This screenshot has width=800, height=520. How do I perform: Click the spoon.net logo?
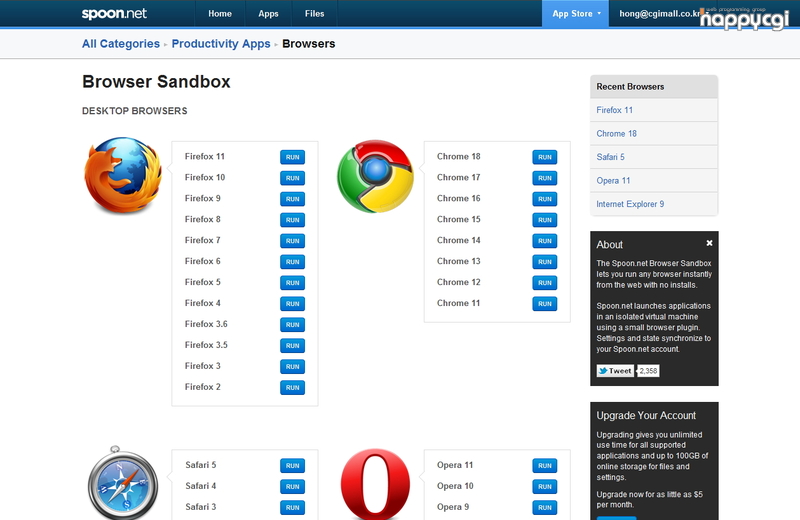(114, 14)
